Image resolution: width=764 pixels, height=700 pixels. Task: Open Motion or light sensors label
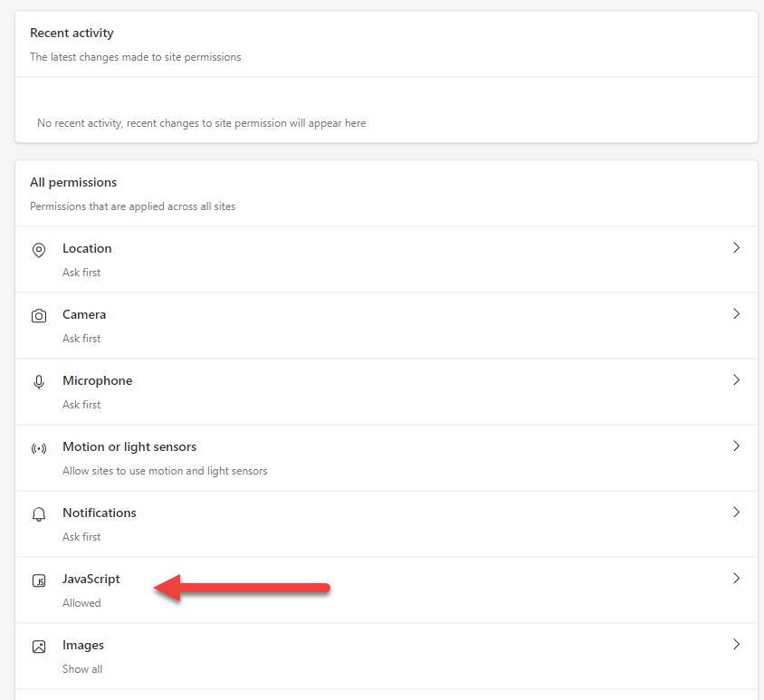pyautogui.click(x=129, y=447)
